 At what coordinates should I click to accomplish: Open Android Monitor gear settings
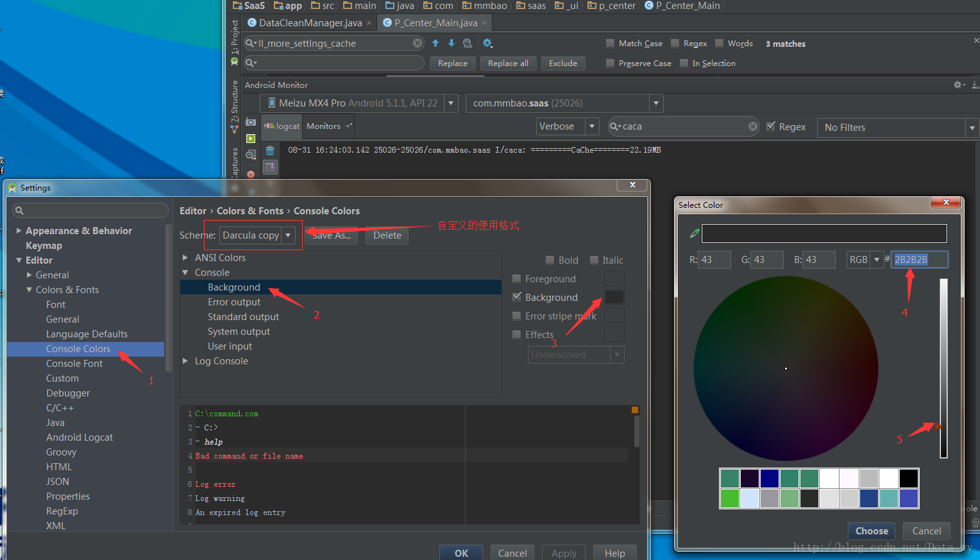click(959, 85)
